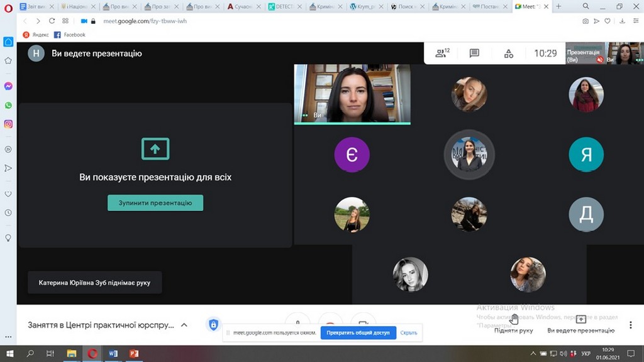
Task: Select the self video tile labeled Ви
Action: [x=352, y=94]
